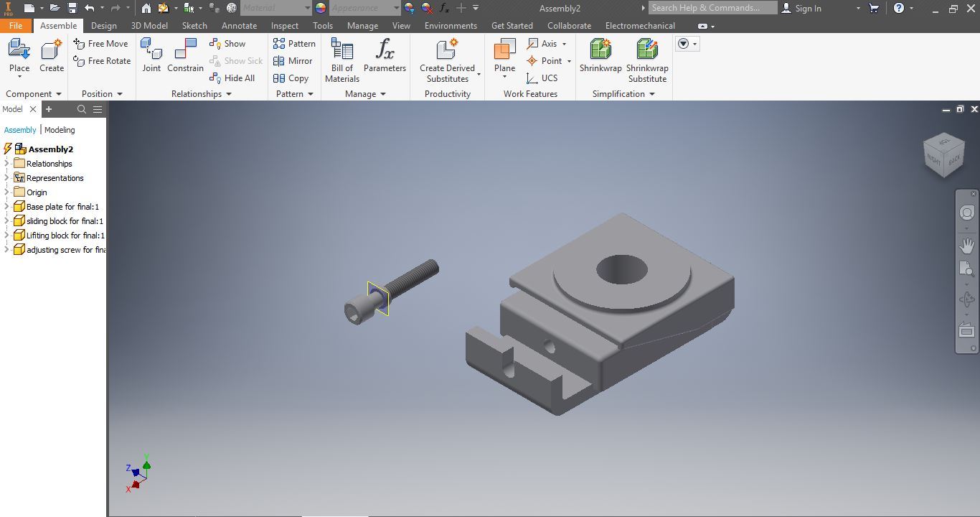Open the fx parameters icon in the title bar

coord(444,8)
